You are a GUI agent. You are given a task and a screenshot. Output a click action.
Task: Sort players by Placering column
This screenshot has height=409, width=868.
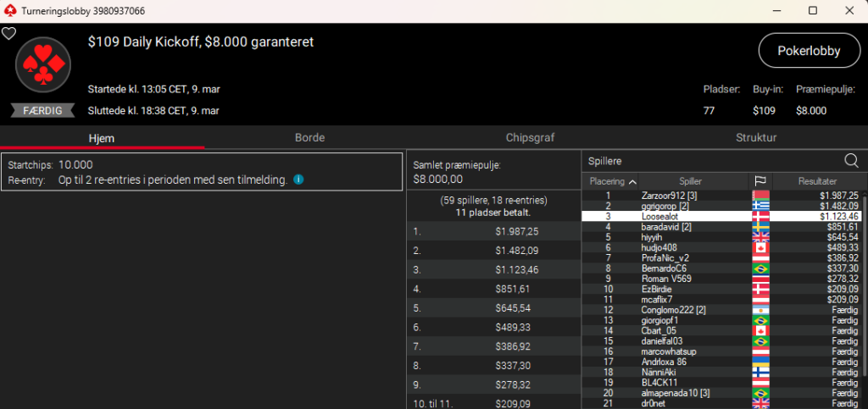point(612,181)
